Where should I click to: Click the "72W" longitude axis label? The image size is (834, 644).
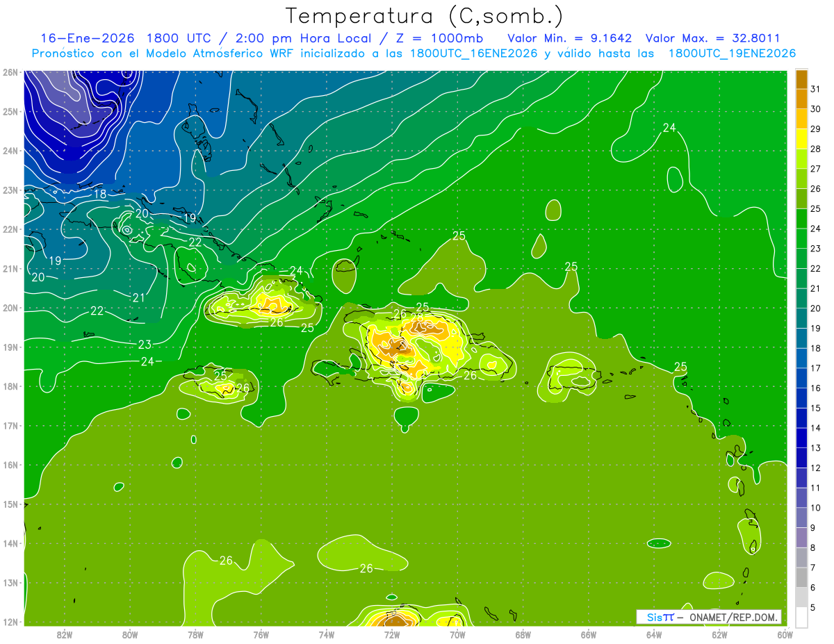click(x=392, y=634)
